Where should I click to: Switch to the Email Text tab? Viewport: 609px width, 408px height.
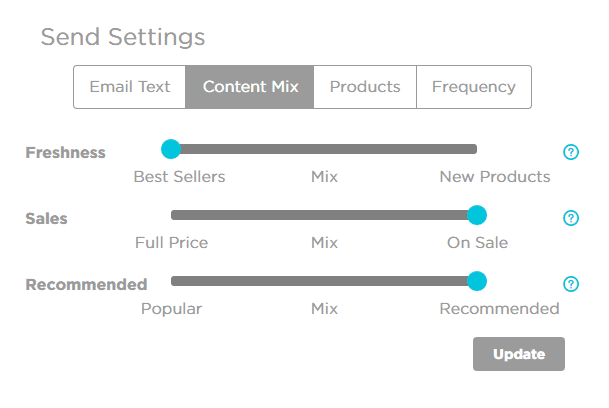pyautogui.click(x=130, y=87)
